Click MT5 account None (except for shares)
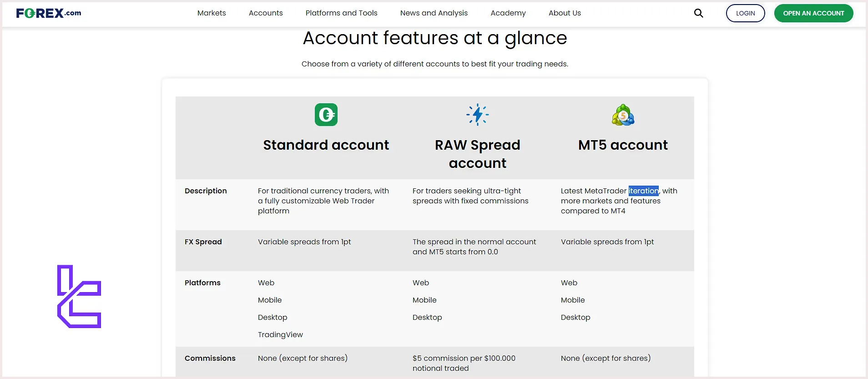Image resolution: width=868 pixels, height=379 pixels. click(606, 359)
